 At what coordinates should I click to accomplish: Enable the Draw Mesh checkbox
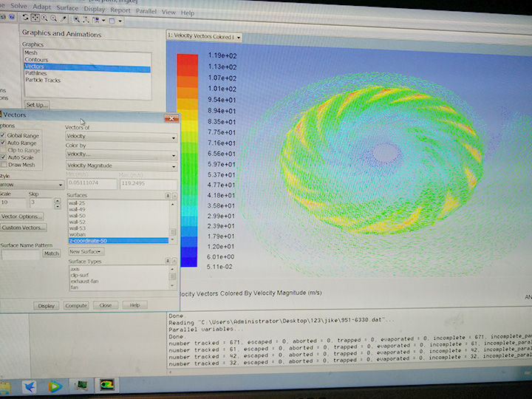(x=4, y=165)
